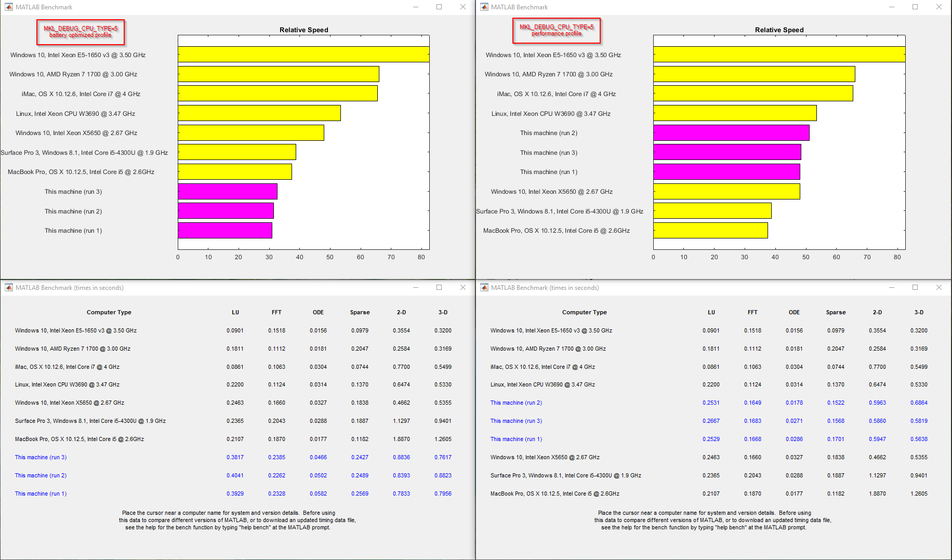This screenshot has height=560, width=952.
Task: Click 'iMac, OS X 10.12.6' row in left times table
Action: [67, 367]
